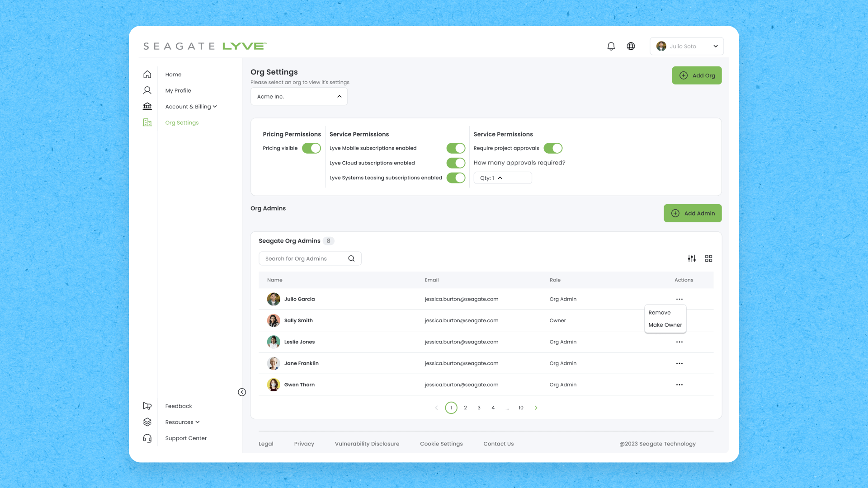This screenshot has height=488, width=868.
Task: Turn off Require project approvals
Action: 553,148
